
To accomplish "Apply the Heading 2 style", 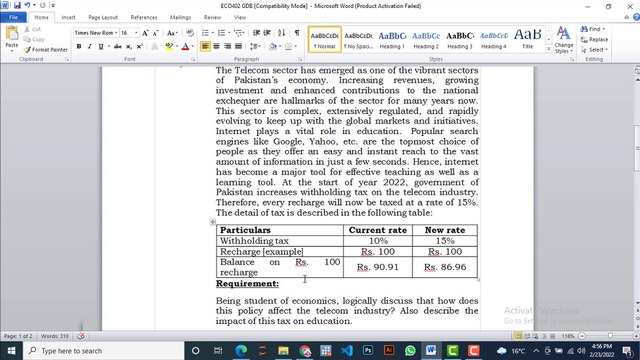I will pos(426,40).
